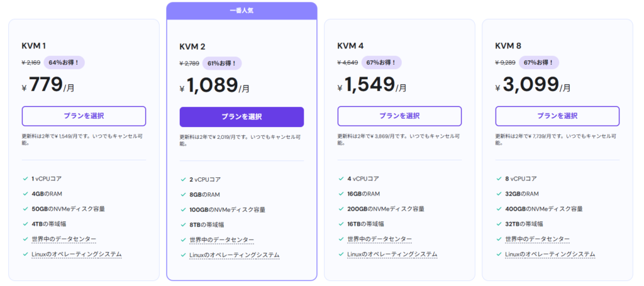This screenshot has width=644, height=286.
Task: Click checkmark icon beside 1 vCPUコア
Action: pos(25,179)
